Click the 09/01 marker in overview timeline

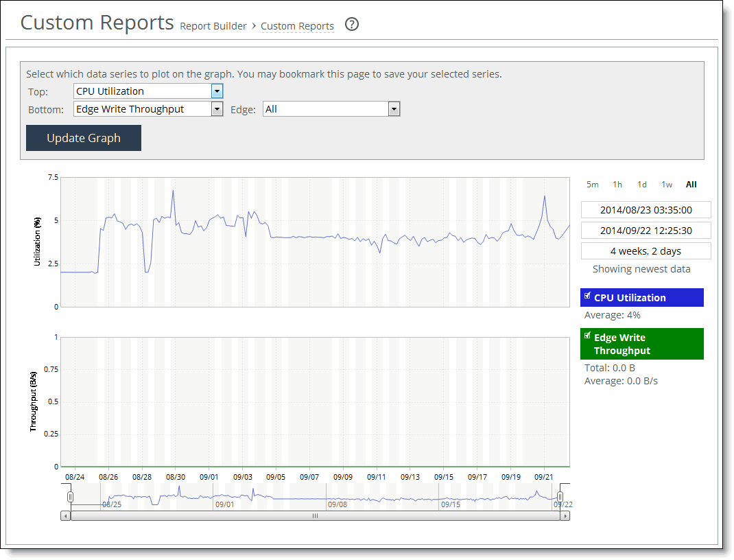coord(225,504)
